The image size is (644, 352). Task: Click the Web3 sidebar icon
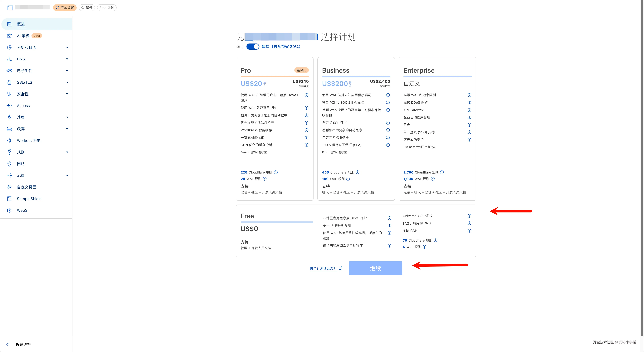(9, 211)
